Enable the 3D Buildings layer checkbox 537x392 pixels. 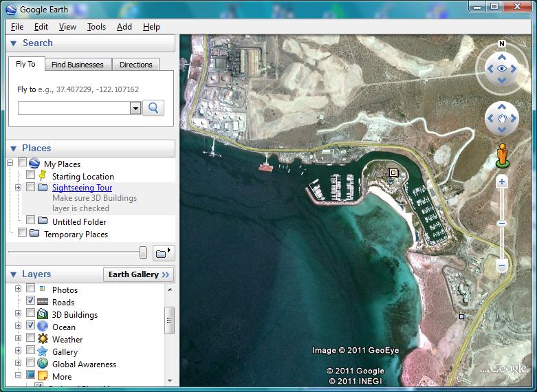[30, 313]
